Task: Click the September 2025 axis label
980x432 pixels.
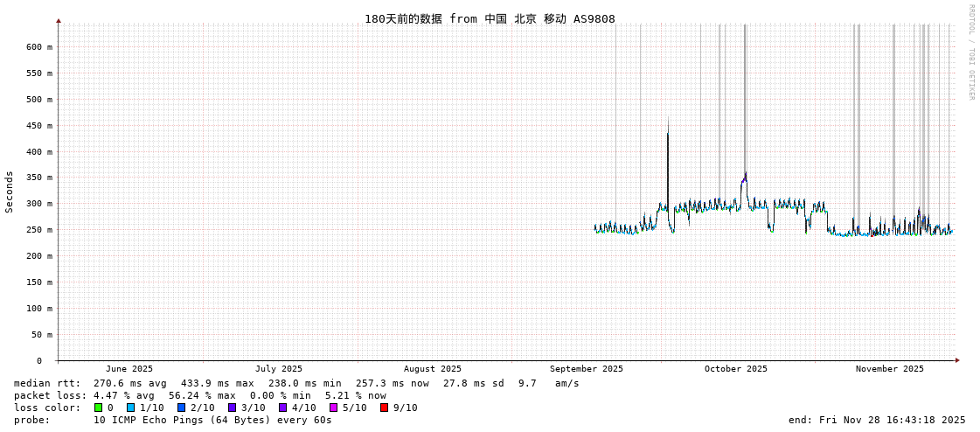Action: tap(586, 369)
